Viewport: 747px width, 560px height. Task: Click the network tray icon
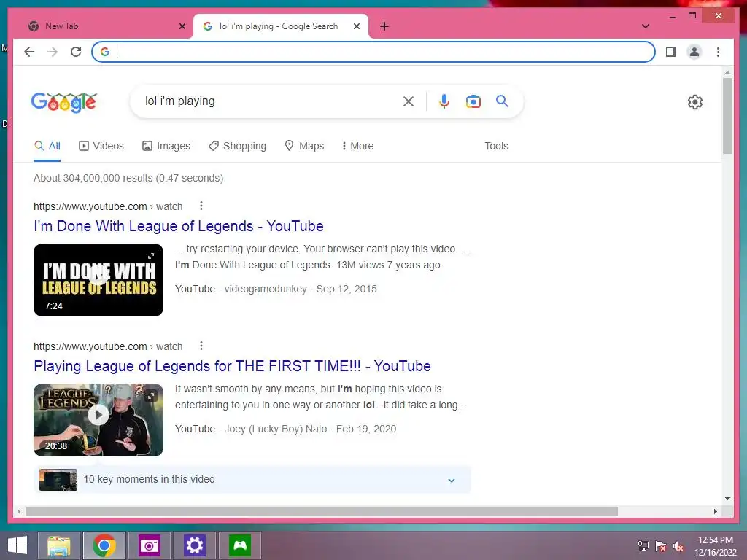[x=643, y=546]
